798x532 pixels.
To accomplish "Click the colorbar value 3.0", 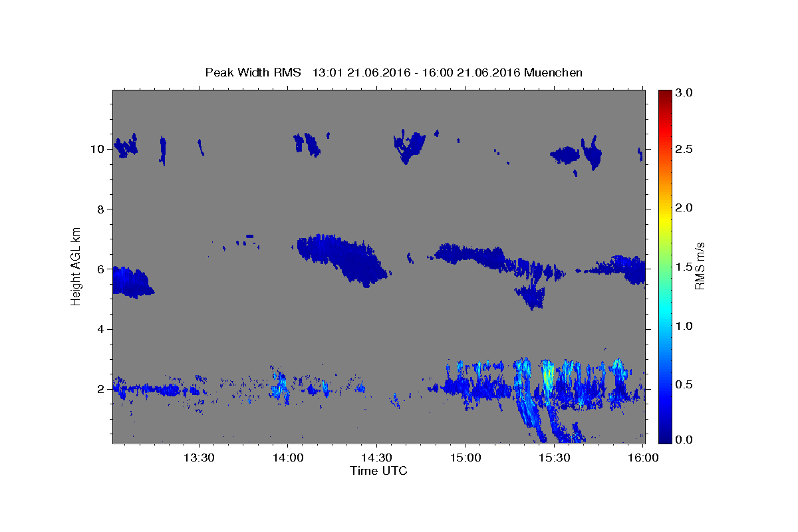I will pyautogui.click(x=685, y=94).
